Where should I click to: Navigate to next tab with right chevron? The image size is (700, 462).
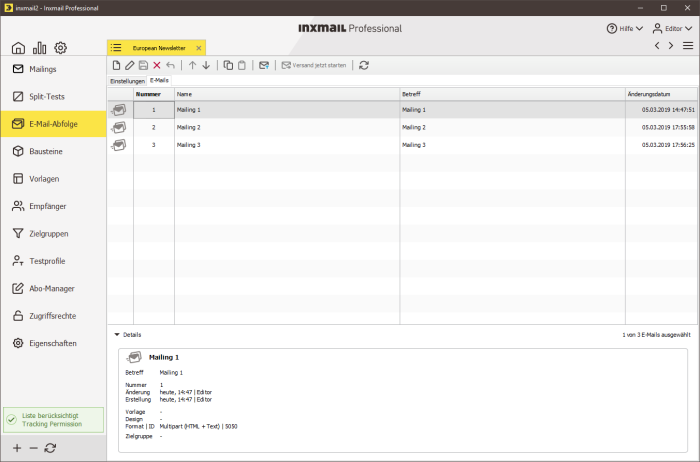[671, 46]
